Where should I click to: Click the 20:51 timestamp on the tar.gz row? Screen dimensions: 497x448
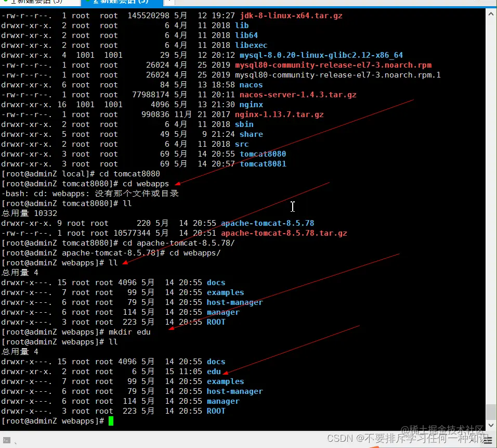click(204, 233)
